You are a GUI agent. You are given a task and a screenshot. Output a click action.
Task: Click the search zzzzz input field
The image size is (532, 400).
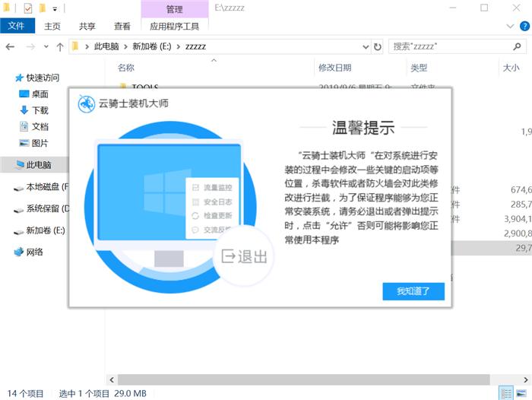click(451, 46)
